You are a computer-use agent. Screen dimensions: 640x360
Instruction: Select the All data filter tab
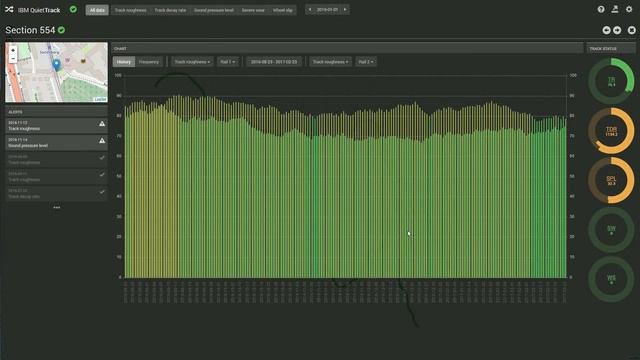coord(97,10)
